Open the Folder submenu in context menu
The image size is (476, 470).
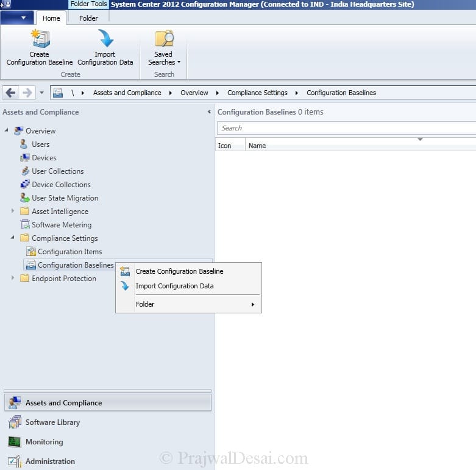(188, 304)
